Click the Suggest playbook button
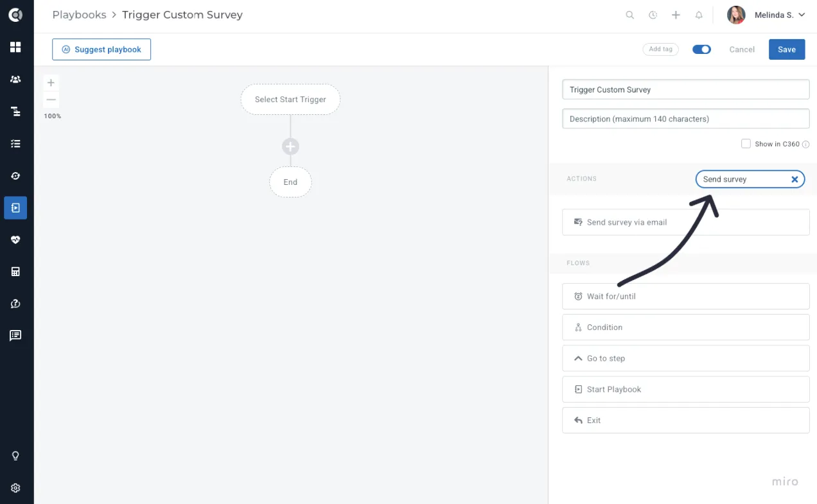This screenshot has height=504, width=817. point(101,49)
